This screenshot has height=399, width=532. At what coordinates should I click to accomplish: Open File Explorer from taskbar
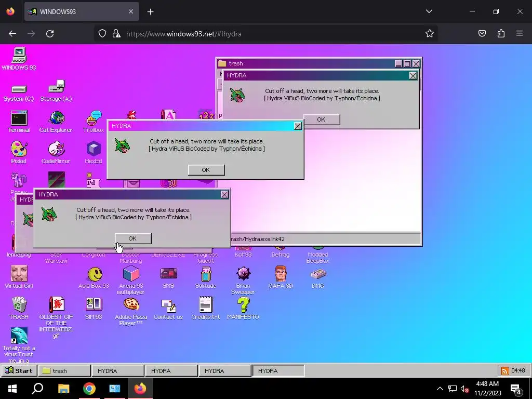tap(64, 389)
